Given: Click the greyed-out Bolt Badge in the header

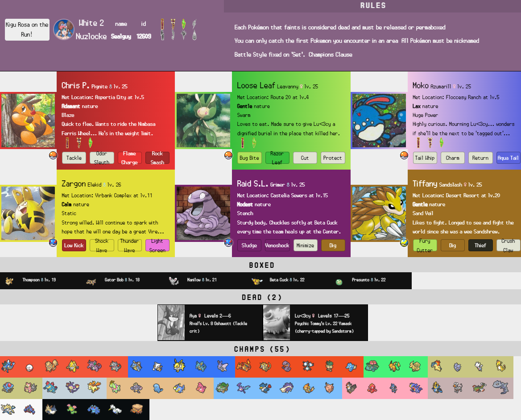Looking at the screenshot, I should tap(194, 24).
